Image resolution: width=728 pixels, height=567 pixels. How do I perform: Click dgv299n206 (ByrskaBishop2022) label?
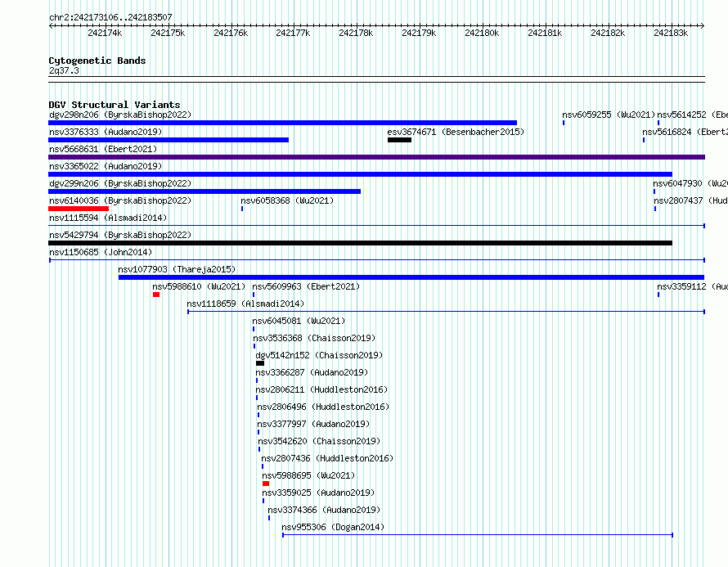tap(120, 183)
